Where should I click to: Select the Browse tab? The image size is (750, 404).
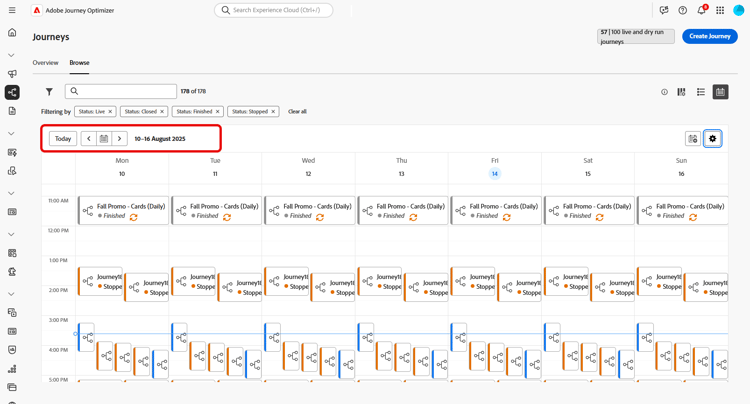(79, 63)
